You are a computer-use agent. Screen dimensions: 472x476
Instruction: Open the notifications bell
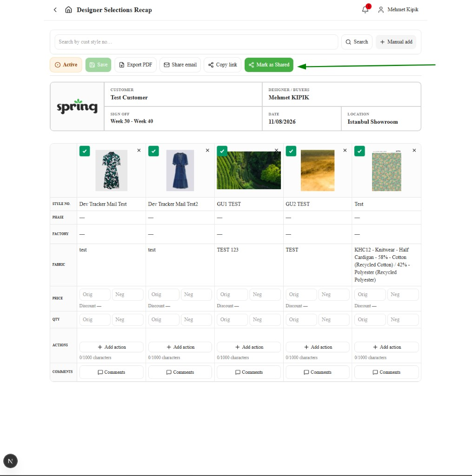click(366, 9)
